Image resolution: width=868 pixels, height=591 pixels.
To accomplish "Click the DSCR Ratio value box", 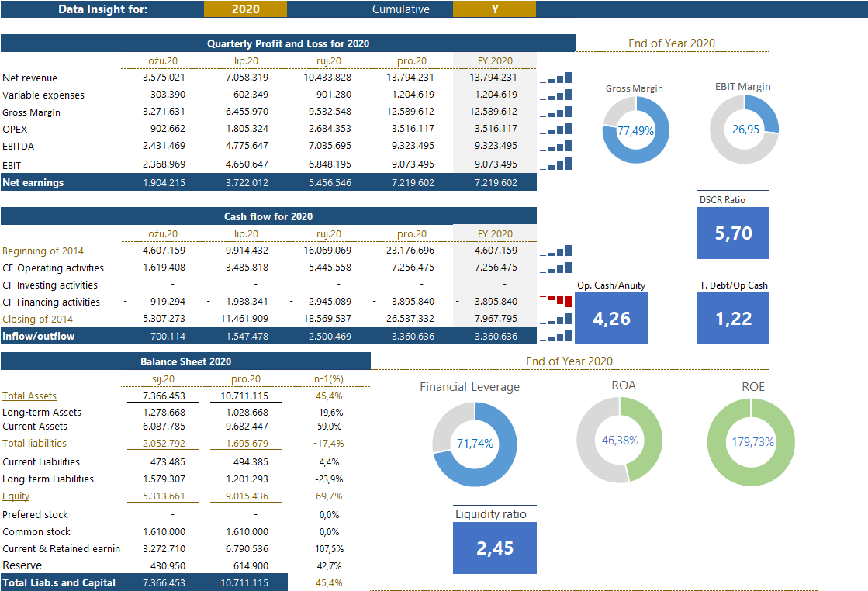I will [x=732, y=233].
